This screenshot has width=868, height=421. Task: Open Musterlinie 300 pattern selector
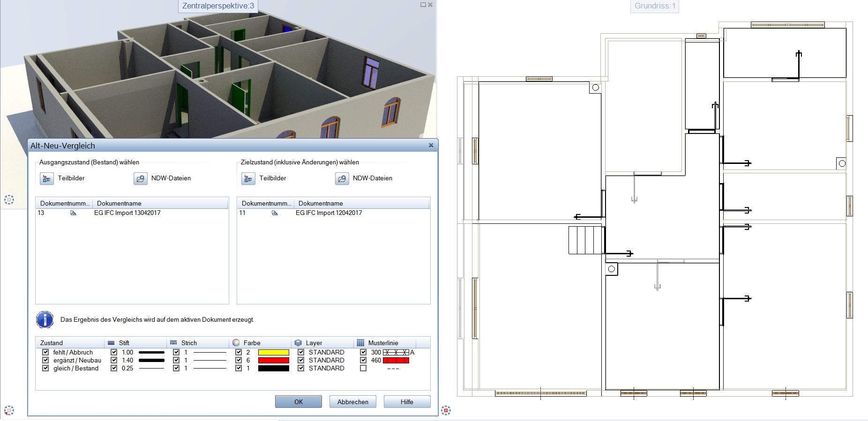pyautogui.click(x=396, y=352)
